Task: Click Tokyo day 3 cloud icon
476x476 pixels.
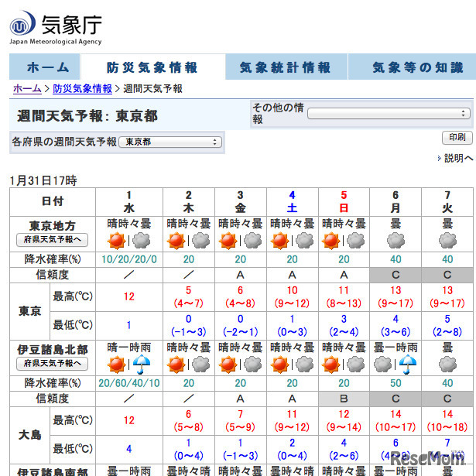Action: point(253,241)
